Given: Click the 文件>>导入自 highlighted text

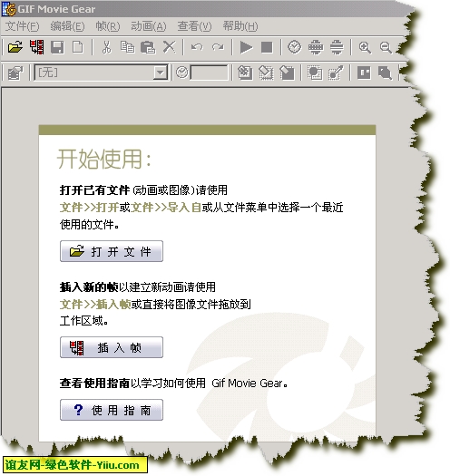Looking at the screenshot, I should coord(167,208).
